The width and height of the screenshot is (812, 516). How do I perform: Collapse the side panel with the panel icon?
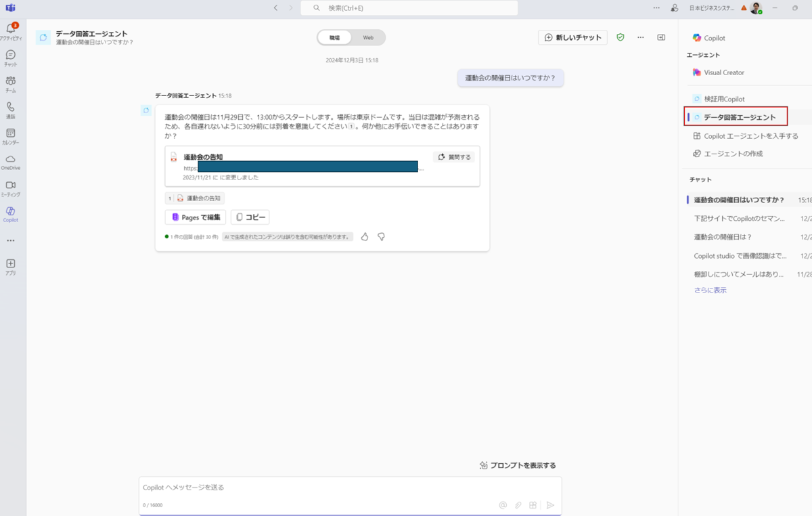click(x=661, y=37)
